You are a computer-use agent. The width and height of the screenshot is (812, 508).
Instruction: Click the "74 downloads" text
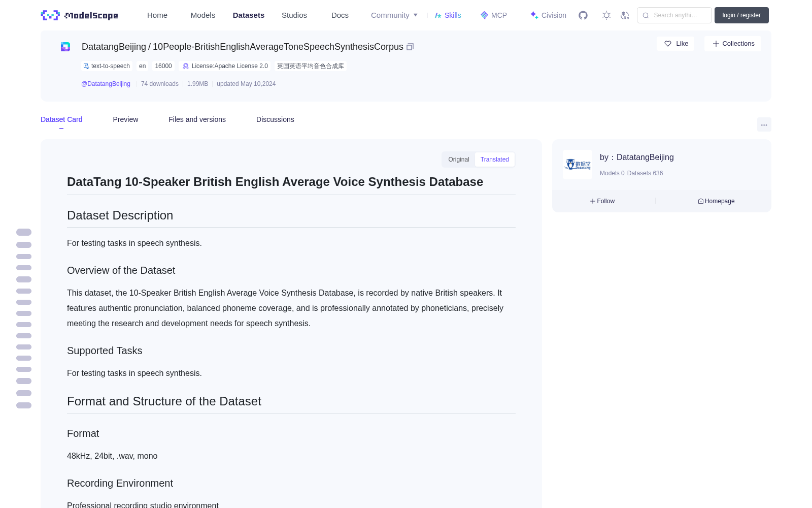pyautogui.click(x=160, y=84)
